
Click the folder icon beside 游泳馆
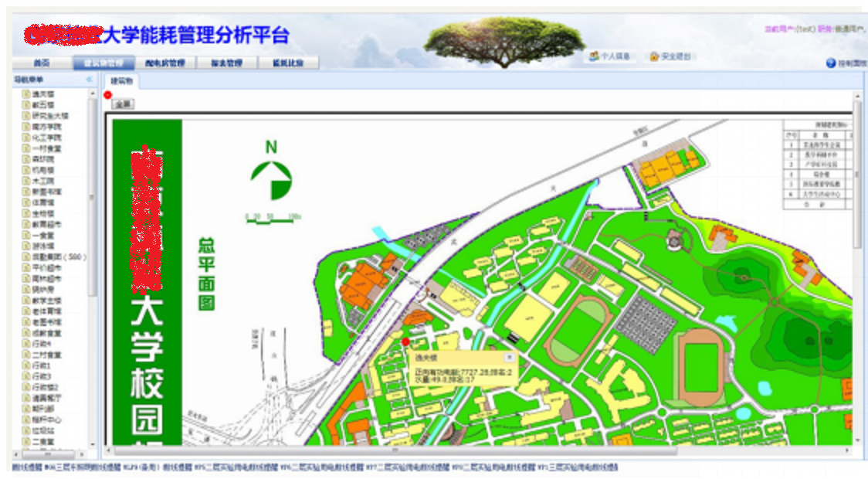26,246
